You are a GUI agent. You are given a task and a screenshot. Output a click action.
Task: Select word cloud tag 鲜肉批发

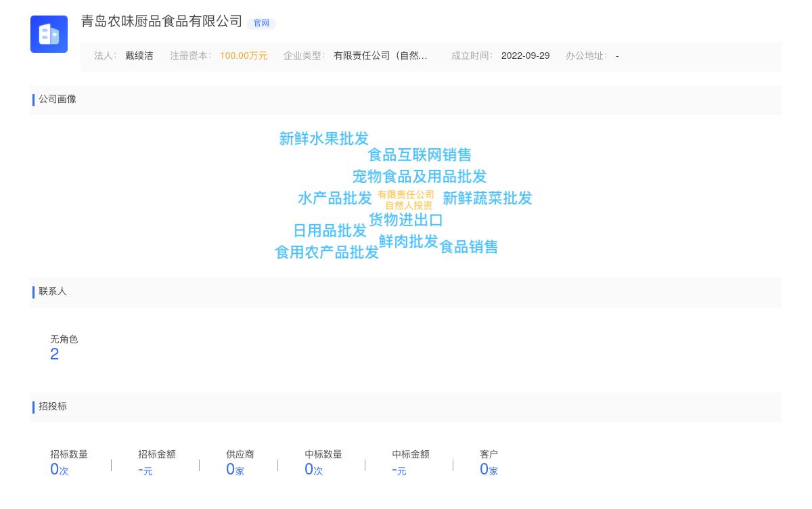[409, 242]
